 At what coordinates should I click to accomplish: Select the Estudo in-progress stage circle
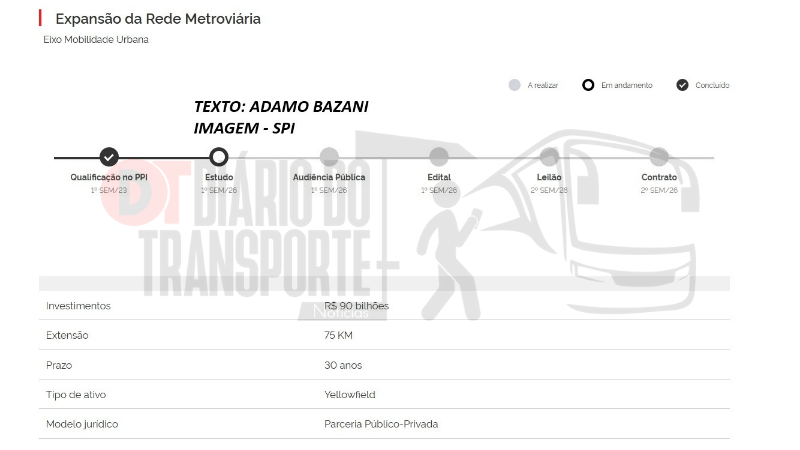[219, 156]
